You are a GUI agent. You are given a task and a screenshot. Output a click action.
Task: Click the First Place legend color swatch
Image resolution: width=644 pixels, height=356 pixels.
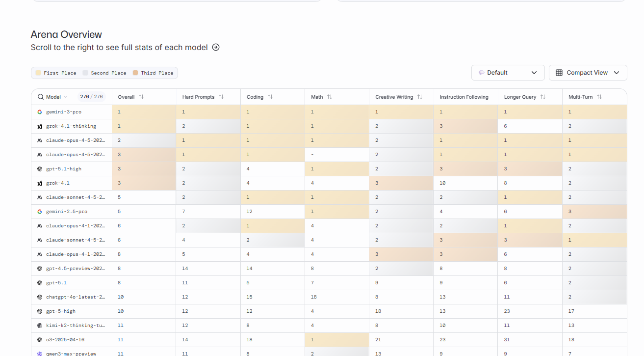(38, 73)
